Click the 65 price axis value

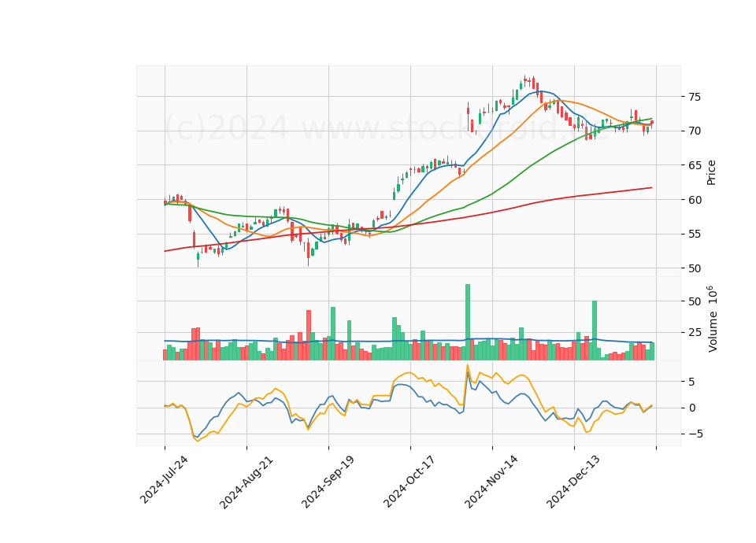[695, 165]
